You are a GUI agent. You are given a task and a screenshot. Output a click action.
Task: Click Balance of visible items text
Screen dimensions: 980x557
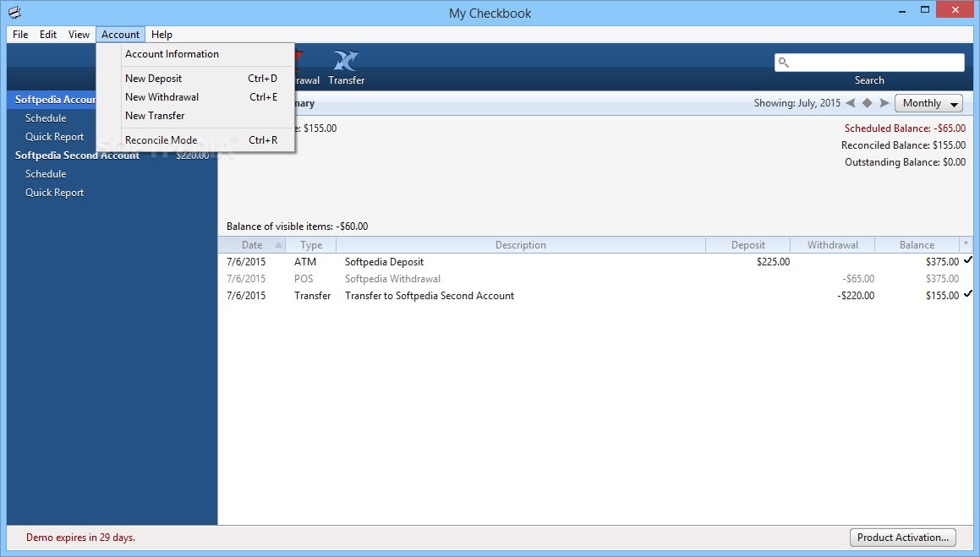[298, 227]
